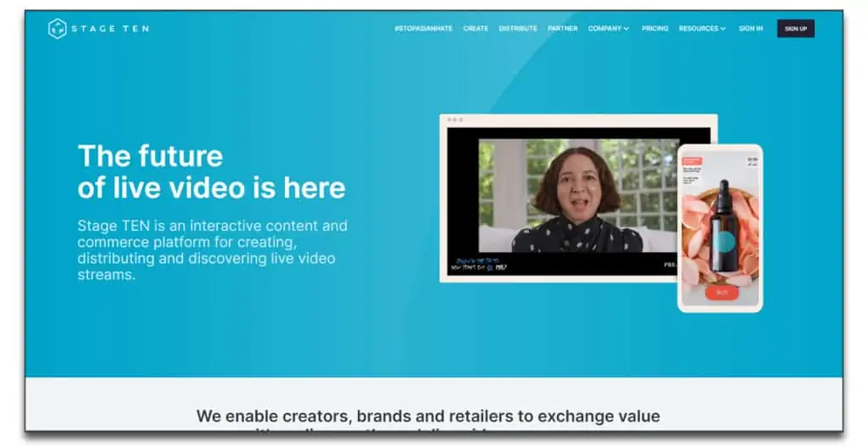The width and height of the screenshot is (868, 447).
Task: Open the #STOPASIANHATE nav link
Action: pos(424,28)
